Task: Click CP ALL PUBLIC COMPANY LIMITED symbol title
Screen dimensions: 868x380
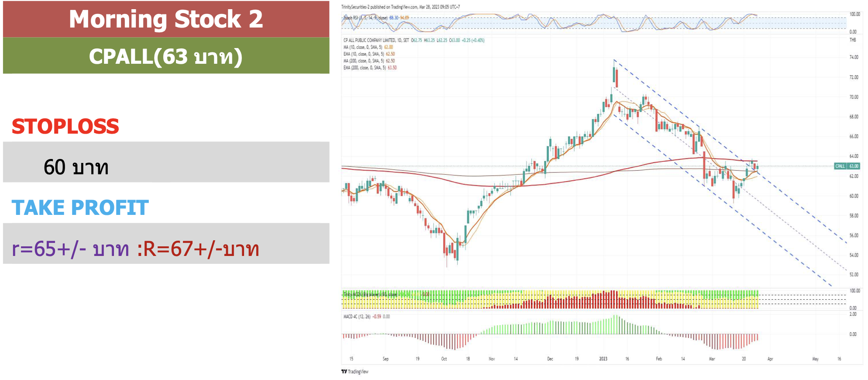Action: (x=376, y=40)
